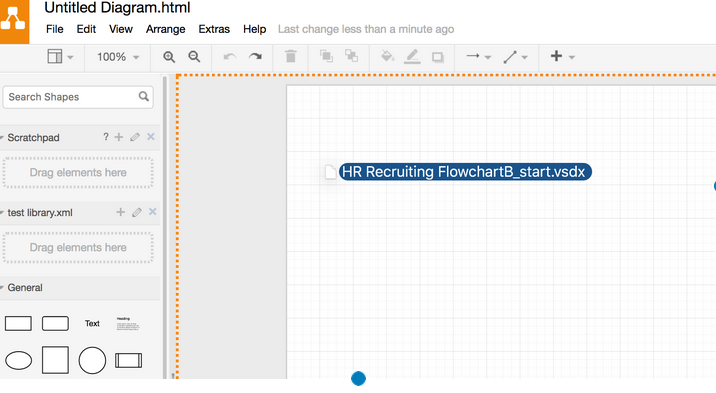Click the To Front icon
This screenshot has height=393, width=716.
click(326, 56)
